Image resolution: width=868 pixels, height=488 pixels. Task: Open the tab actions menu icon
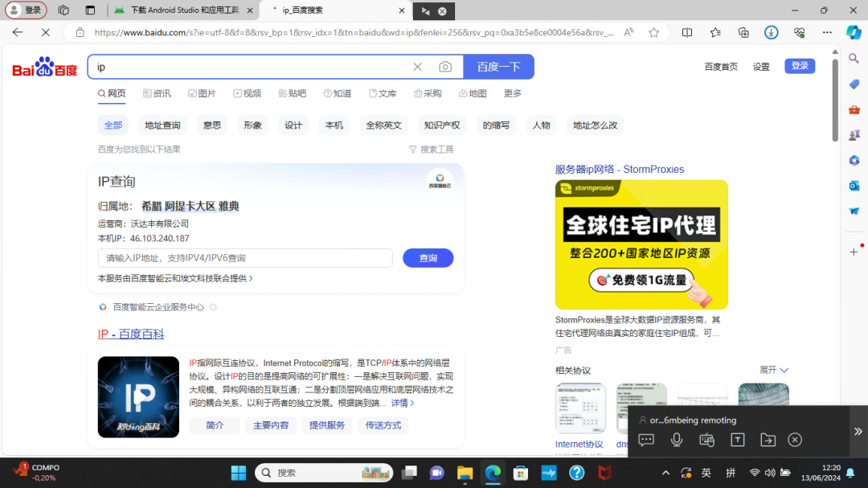tap(90, 10)
